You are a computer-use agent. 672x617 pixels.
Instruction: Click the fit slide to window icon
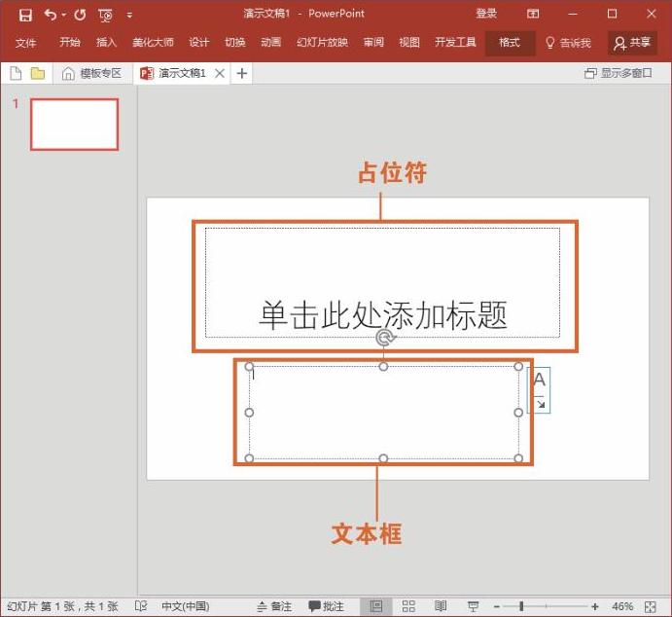[651, 606]
